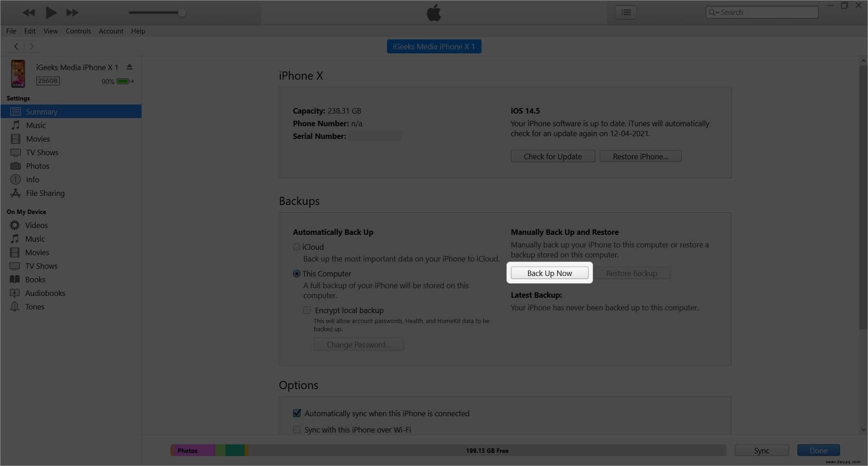
Task: Open Music under On My Device
Action: [x=71, y=239]
